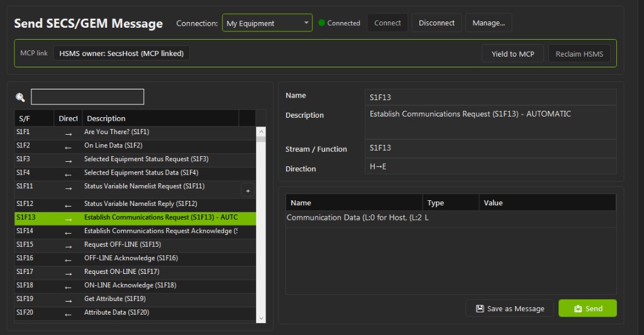Select S1F12 Status Variable Namelist Reply row
This screenshot has width=644, height=335.
tap(135, 205)
